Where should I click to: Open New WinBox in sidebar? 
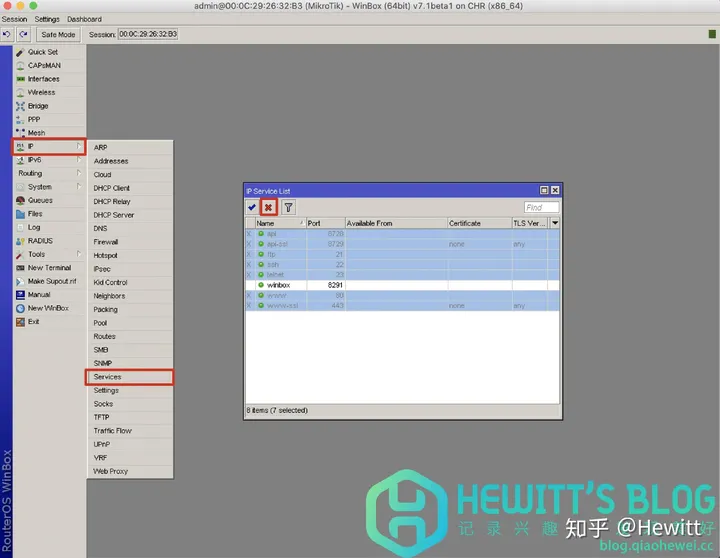pyautogui.click(x=49, y=308)
